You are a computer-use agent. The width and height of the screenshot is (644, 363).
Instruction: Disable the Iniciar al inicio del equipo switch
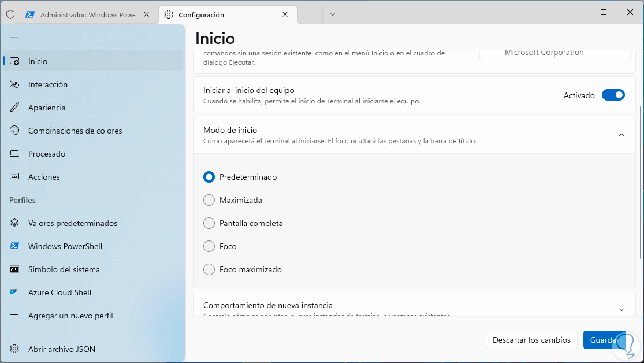(x=613, y=95)
